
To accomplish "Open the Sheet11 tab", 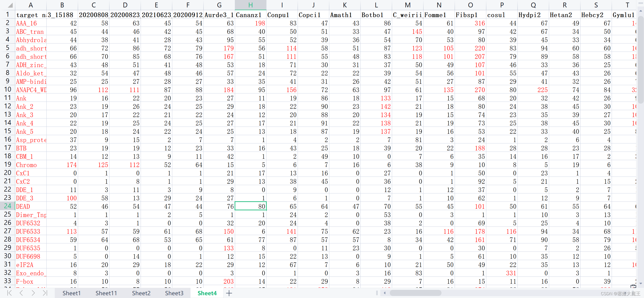I will tap(106, 293).
